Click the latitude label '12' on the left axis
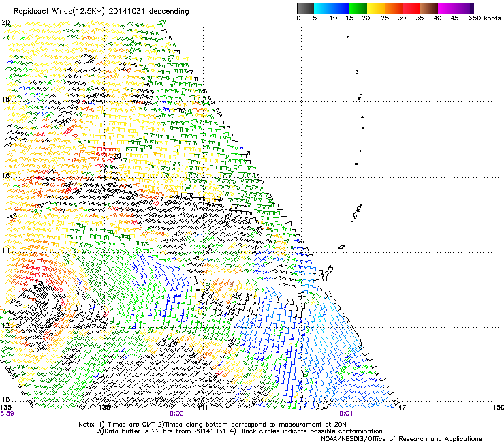This screenshot has height=443, width=504. tap(5, 325)
